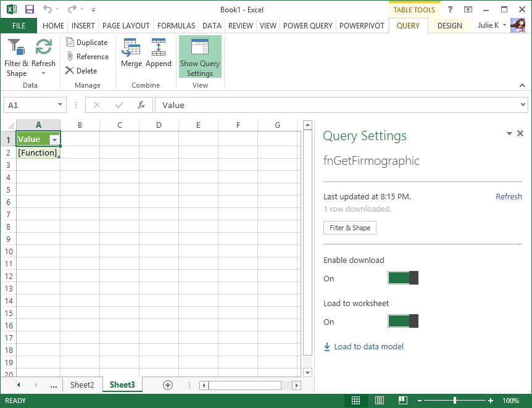Open the FORMULAS tab

[x=176, y=26]
